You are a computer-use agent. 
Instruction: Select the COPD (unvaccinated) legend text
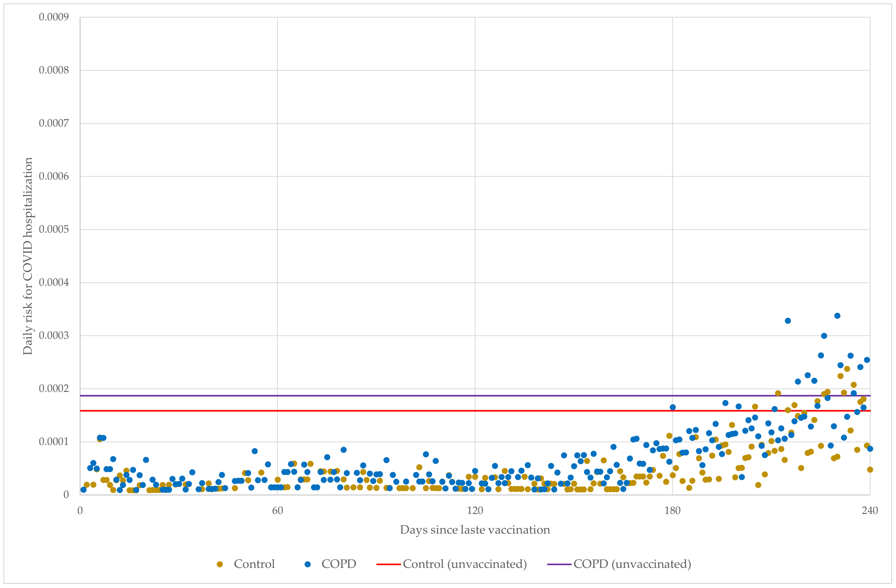pos(632,564)
